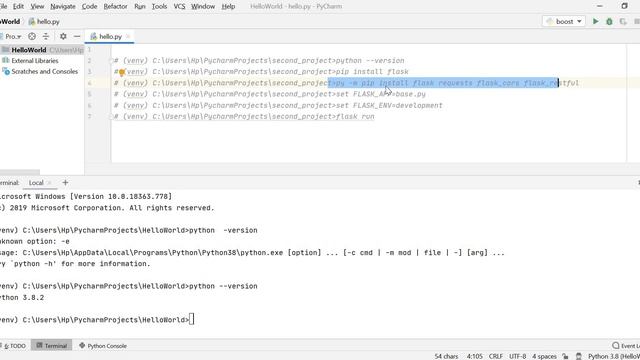Image resolution: width=640 pixels, height=360 pixels.
Task: Click the '54 chars' selection indicator
Action: (446, 356)
